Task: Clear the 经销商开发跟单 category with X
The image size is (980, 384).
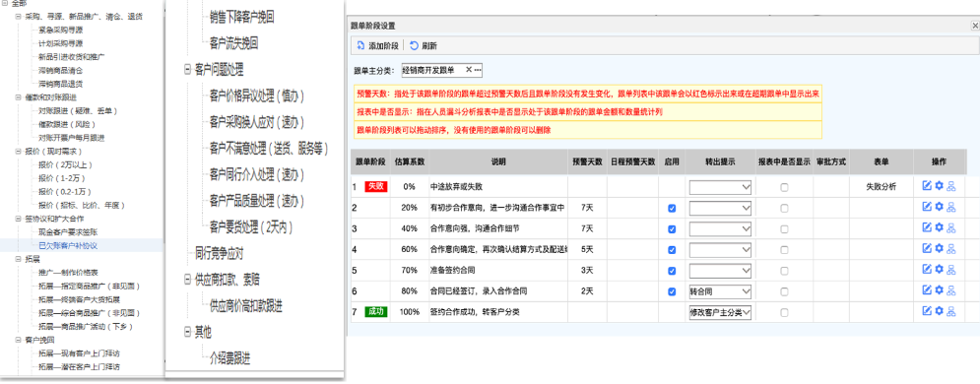Action: click(x=469, y=70)
